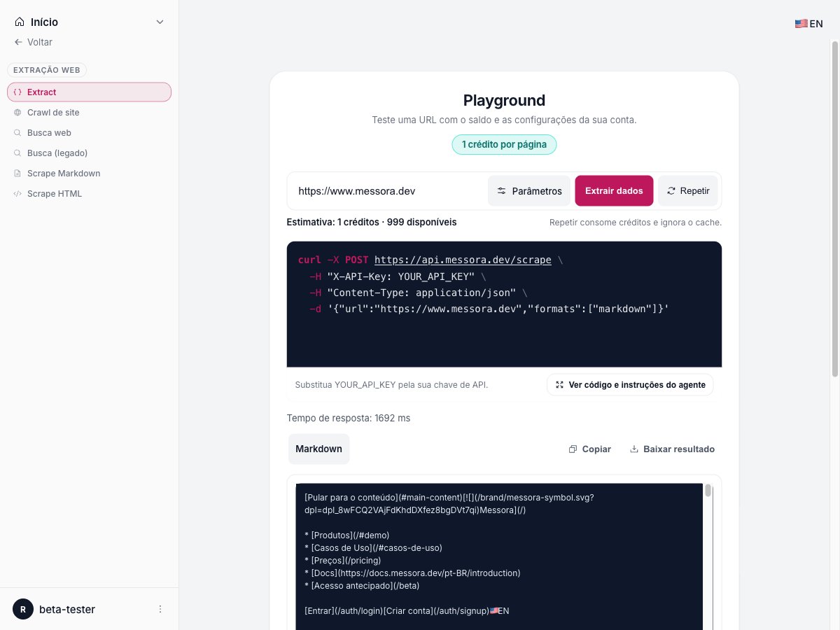
Task: Open the Extract sidebar item
Action: (89, 92)
